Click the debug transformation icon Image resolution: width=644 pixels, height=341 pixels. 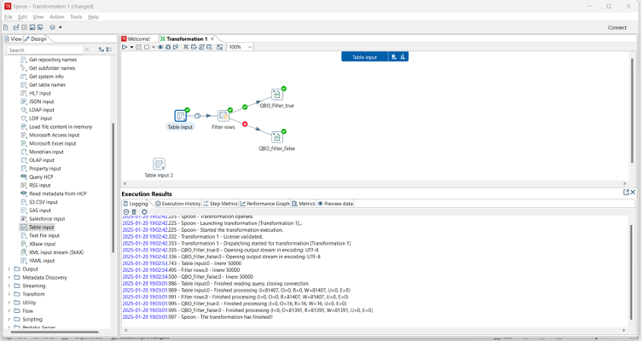pos(168,48)
